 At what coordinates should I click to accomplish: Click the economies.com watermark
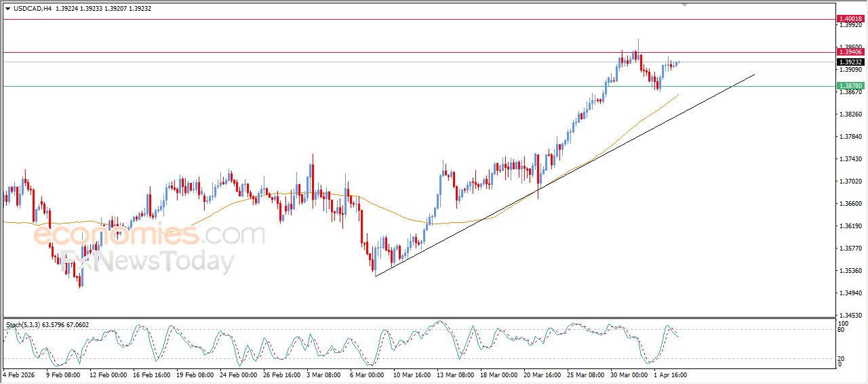tap(149, 235)
